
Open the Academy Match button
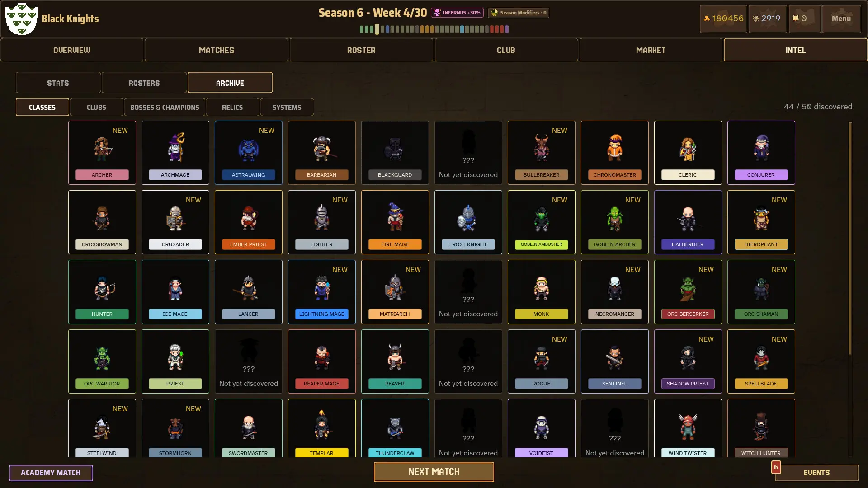pyautogui.click(x=51, y=473)
